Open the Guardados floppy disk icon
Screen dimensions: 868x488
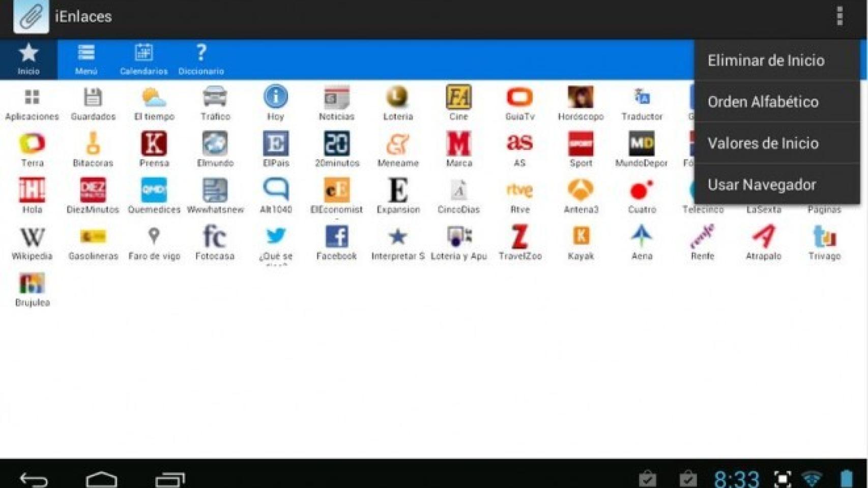point(93,98)
